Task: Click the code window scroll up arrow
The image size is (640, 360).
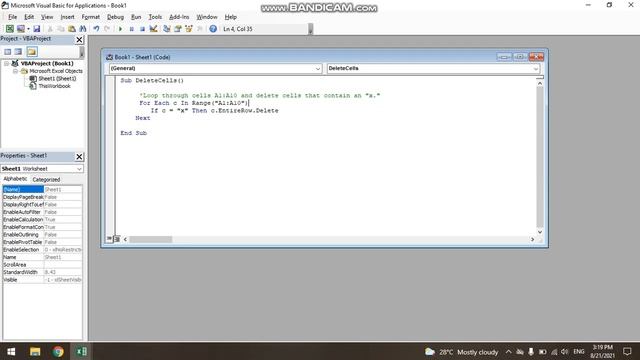Action: pos(540,83)
